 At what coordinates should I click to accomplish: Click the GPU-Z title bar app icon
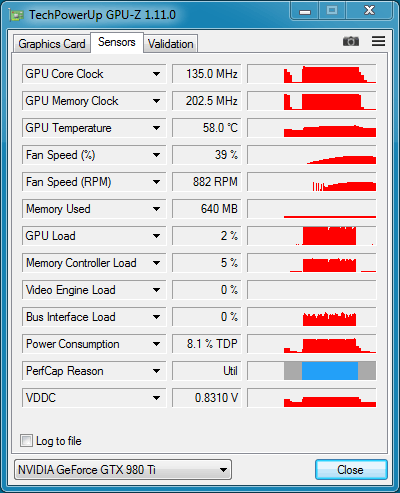(17, 15)
